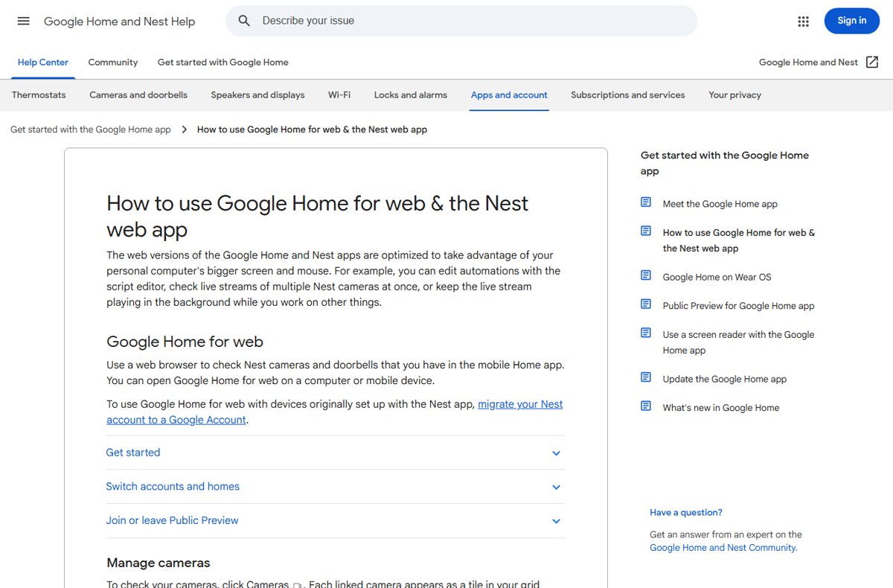
Task: Open Get started with Google Home tab
Action: pos(223,63)
